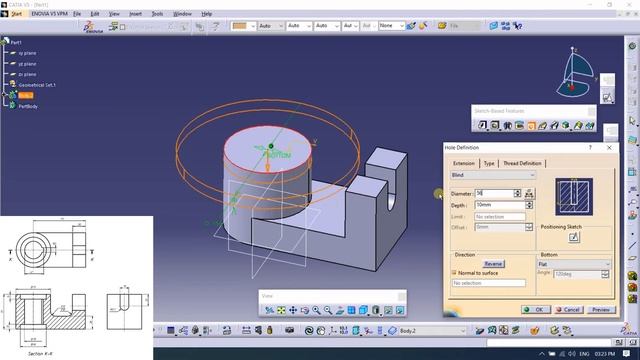640x360 pixels.
Task: Click the compass in the viewport corner
Action: 576,73
